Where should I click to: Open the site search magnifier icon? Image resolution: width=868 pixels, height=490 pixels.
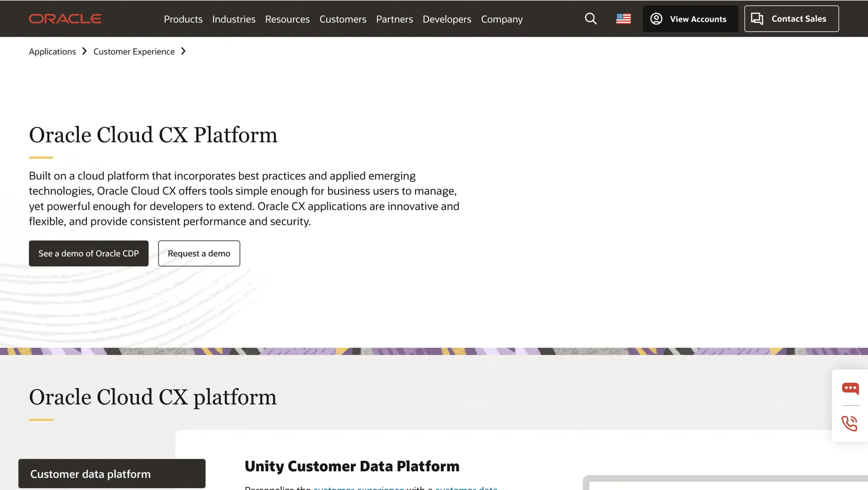click(590, 19)
